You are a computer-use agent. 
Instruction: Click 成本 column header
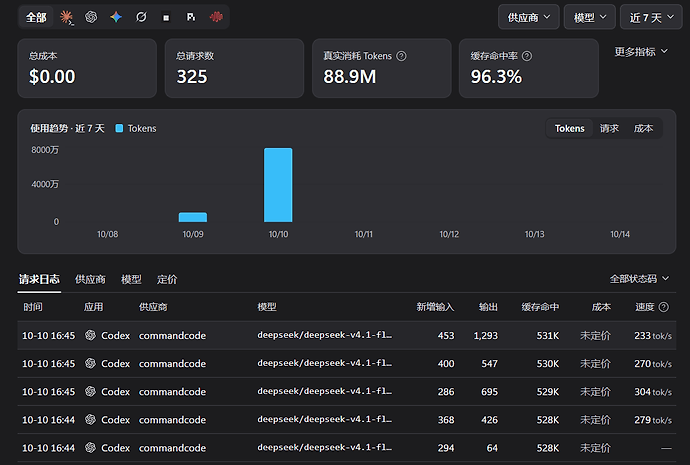(x=601, y=307)
